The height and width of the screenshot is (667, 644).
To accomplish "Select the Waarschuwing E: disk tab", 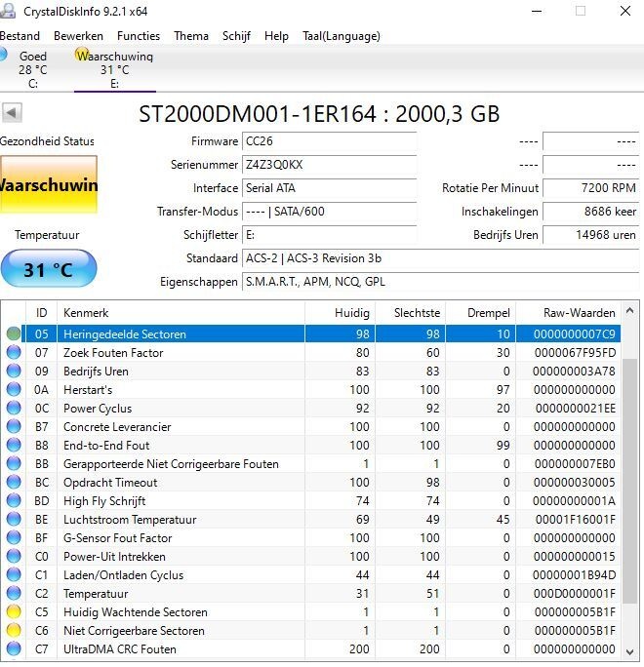I will tap(114, 69).
